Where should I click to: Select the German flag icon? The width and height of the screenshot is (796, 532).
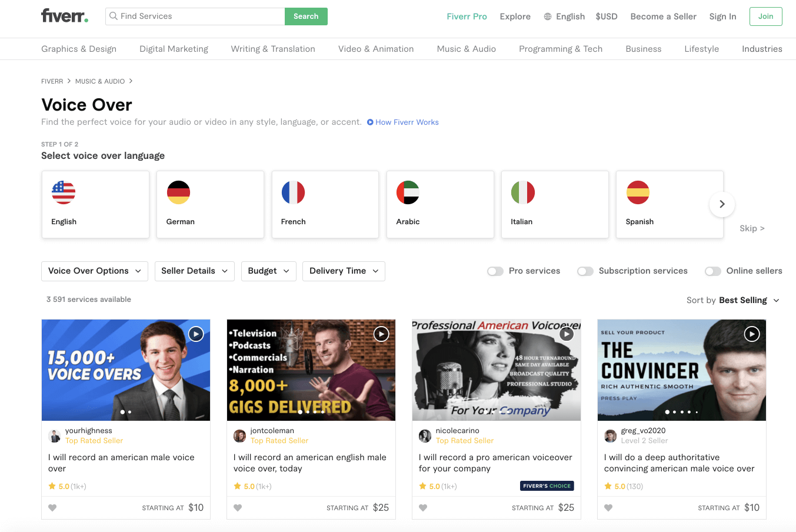tap(178, 192)
